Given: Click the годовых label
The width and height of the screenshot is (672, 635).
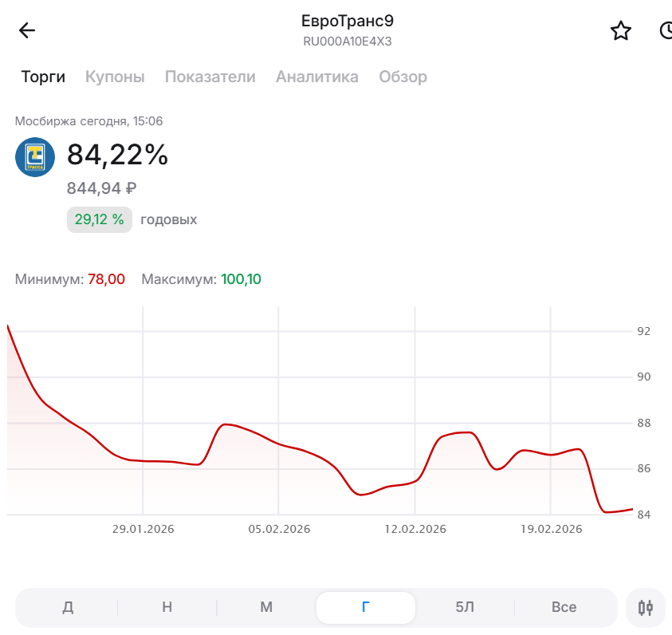Looking at the screenshot, I should coord(169,220).
